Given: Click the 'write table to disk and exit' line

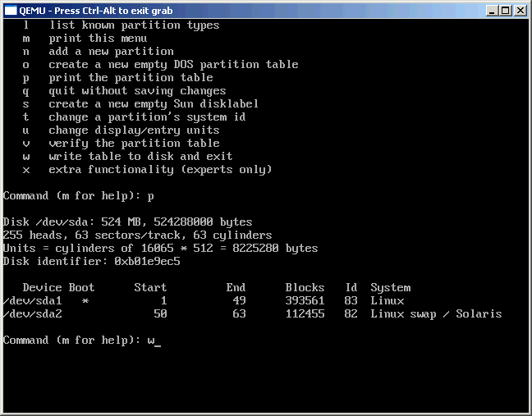Looking at the screenshot, I should tap(140, 157).
